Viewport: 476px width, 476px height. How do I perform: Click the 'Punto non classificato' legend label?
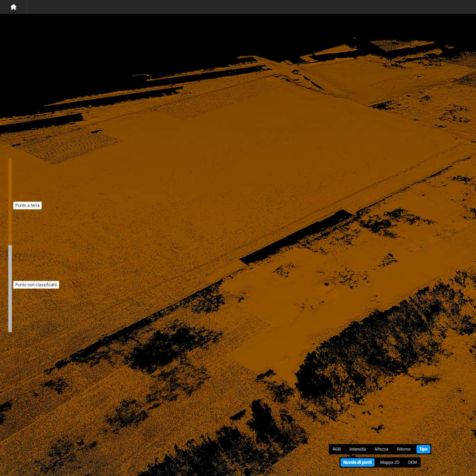click(x=36, y=285)
